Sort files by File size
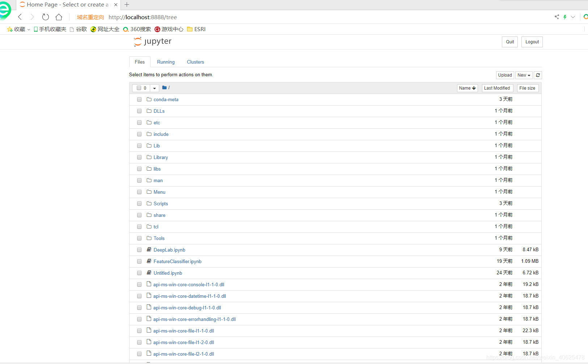 click(527, 88)
